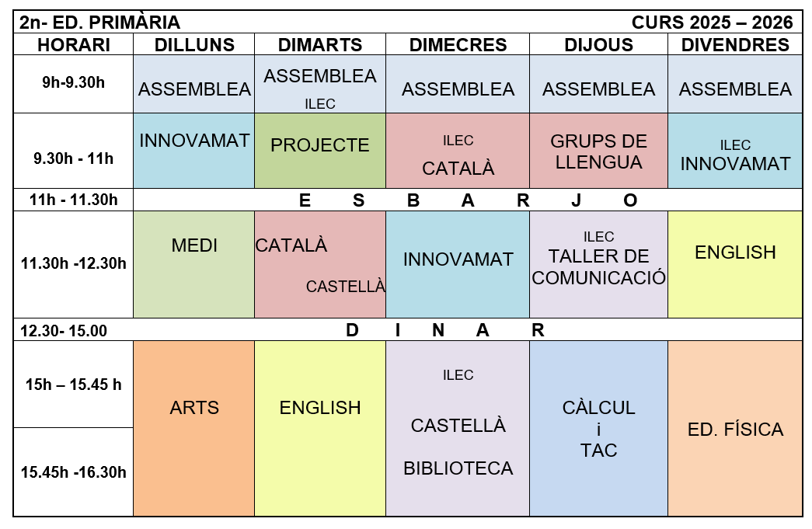Click the BIBLIOTECA text on Wednesday afternoon
Image resolution: width=812 pixels, height=529 pixels.
click(458, 468)
